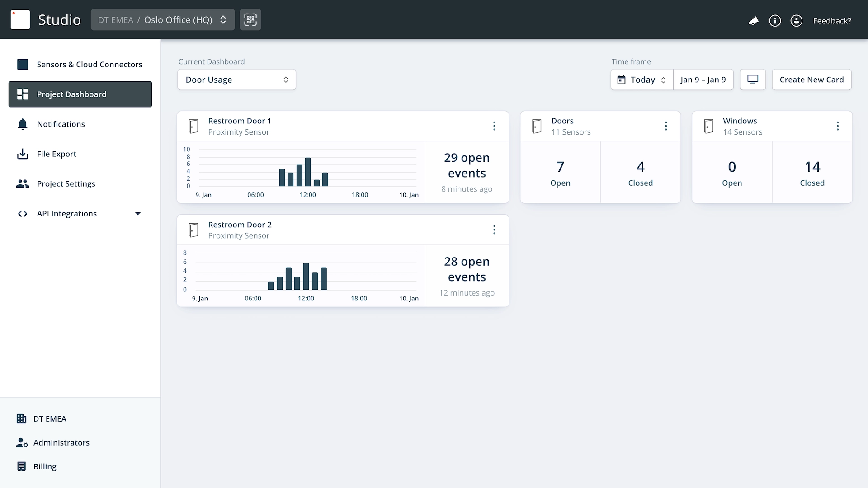
Task: Open Restroom Door 2 card options menu
Action: [494, 230]
